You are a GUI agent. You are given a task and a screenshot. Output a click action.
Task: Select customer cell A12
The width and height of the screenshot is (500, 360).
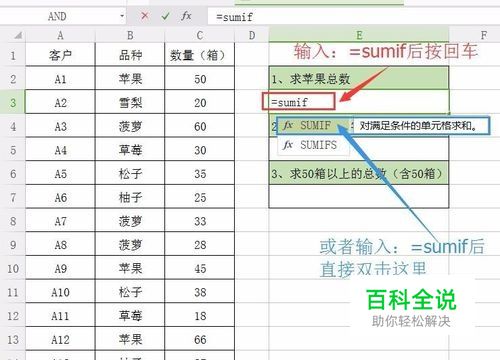coord(60,339)
